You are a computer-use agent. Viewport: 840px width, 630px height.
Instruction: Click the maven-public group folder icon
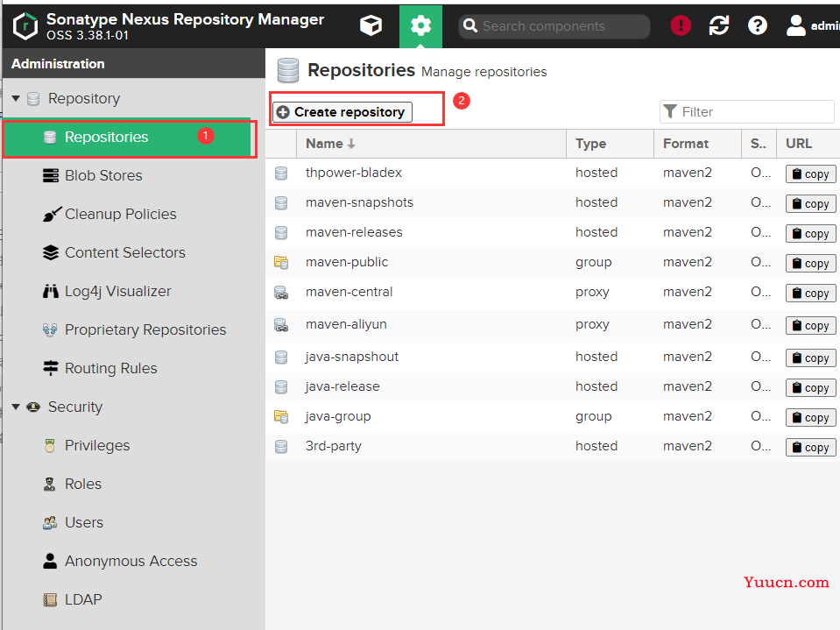coord(281,263)
